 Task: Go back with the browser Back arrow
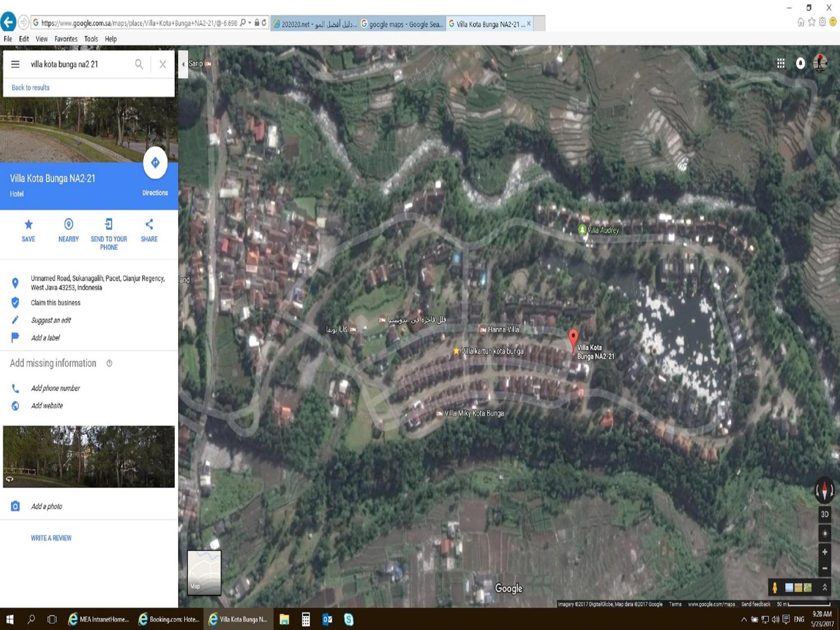[x=8, y=22]
